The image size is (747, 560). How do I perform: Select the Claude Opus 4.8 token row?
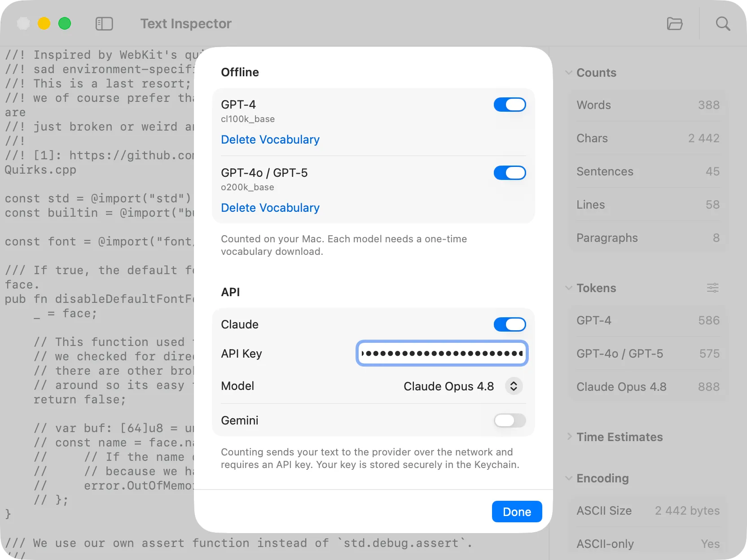(x=648, y=387)
